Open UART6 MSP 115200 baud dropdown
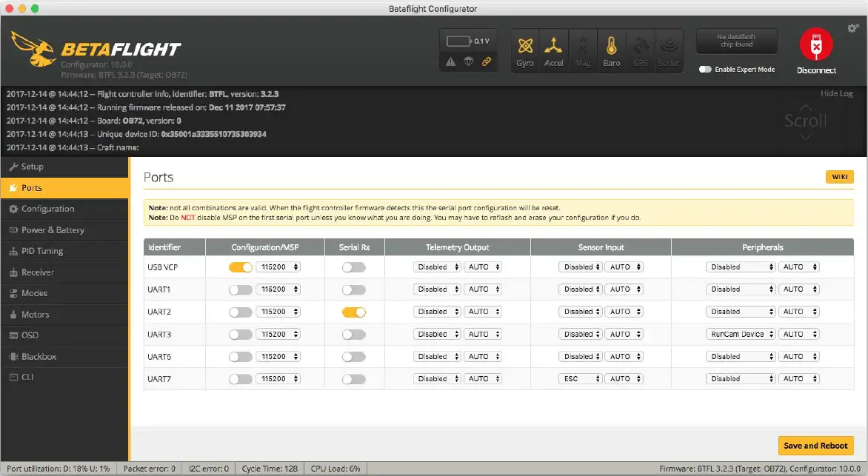The image size is (868, 476). tap(278, 357)
